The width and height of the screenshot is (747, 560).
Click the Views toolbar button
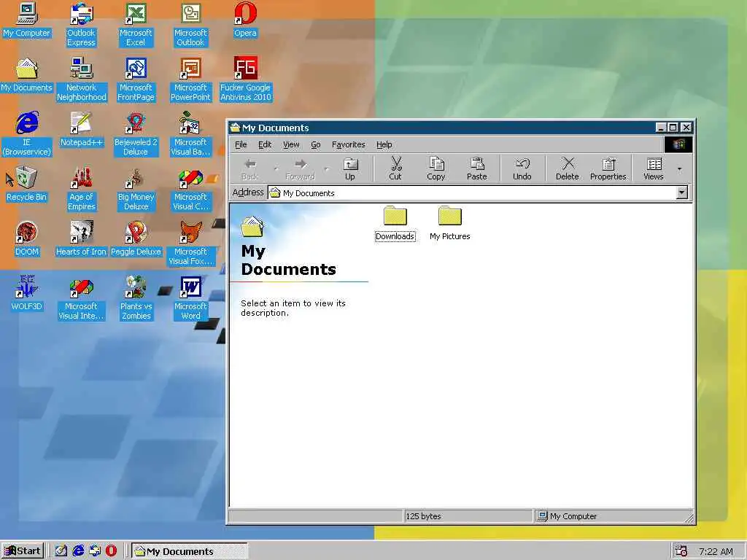click(x=654, y=168)
